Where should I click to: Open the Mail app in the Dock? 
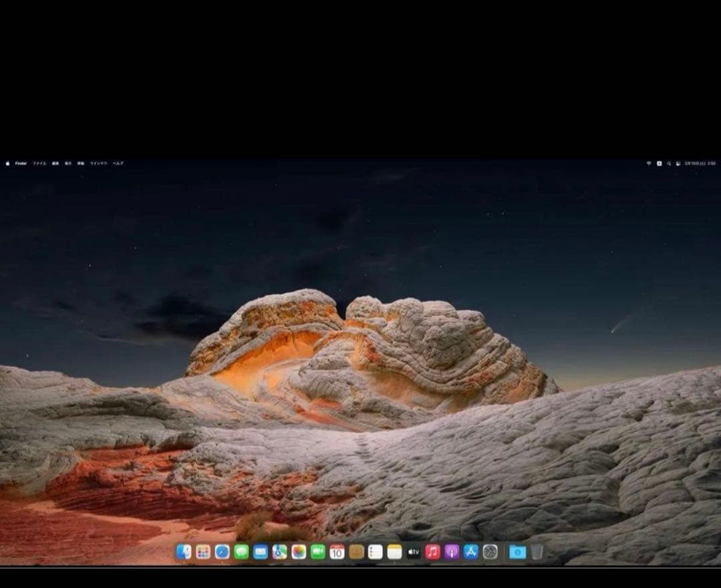(258, 553)
